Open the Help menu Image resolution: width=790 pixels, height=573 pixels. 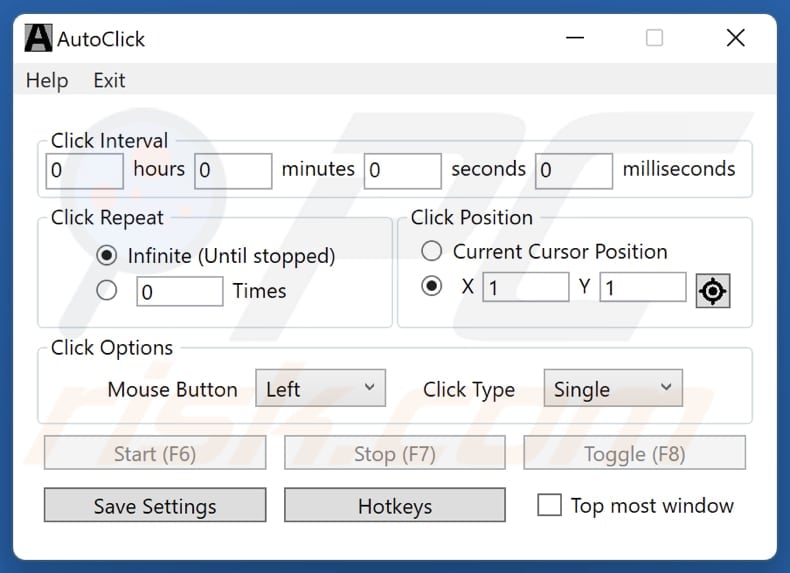[x=47, y=81]
